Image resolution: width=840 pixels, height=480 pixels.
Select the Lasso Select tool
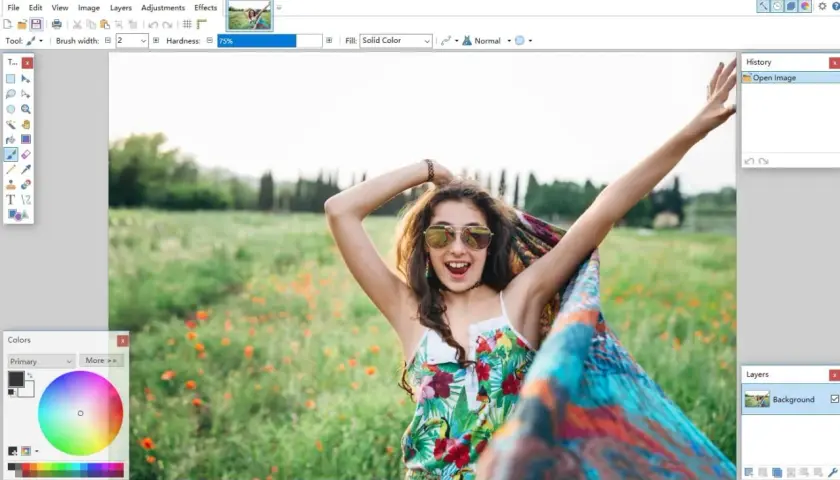(x=11, y=94)
